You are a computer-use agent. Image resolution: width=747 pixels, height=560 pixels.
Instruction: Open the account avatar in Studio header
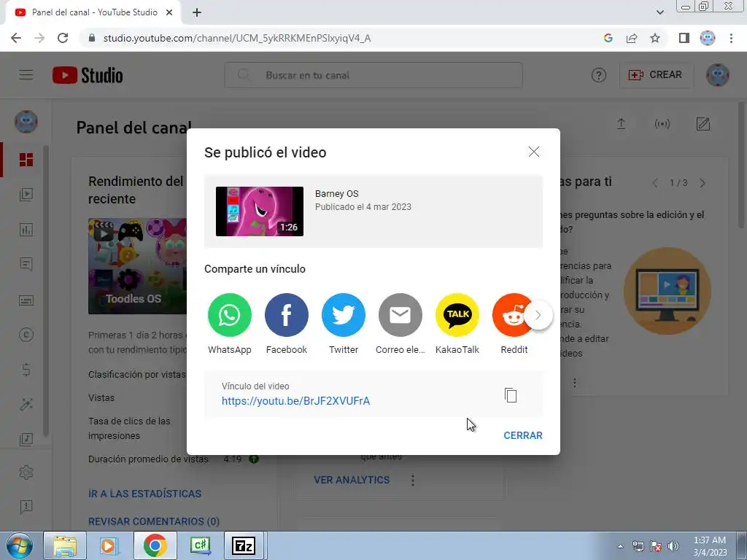pos(718,75)
